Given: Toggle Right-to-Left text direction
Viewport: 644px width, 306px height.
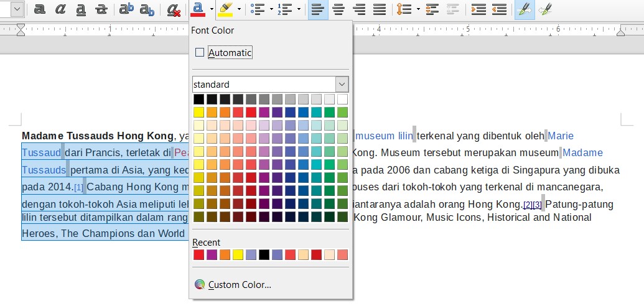Looking at the screenshot, I should click(x=545, y=9).
